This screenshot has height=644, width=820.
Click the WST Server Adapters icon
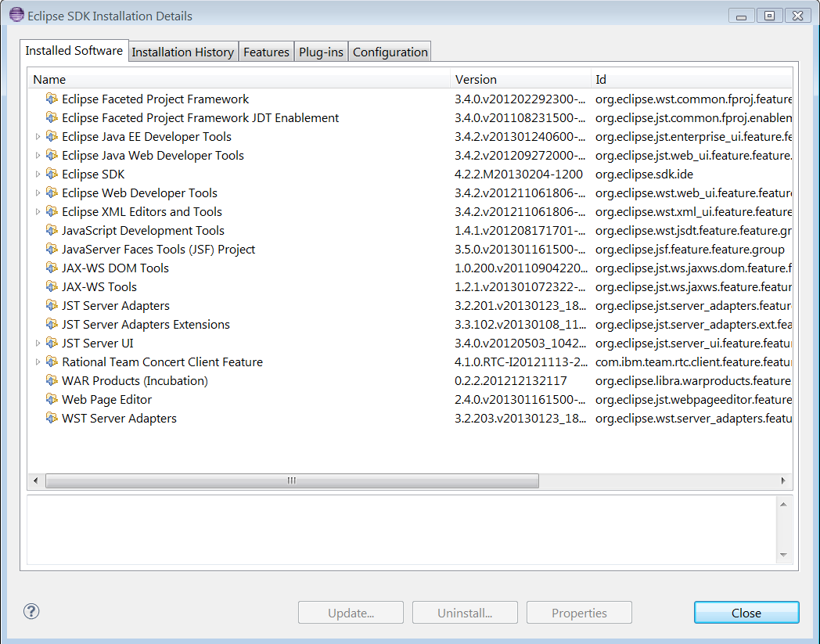pyautogui.click(x=52, y=418)
